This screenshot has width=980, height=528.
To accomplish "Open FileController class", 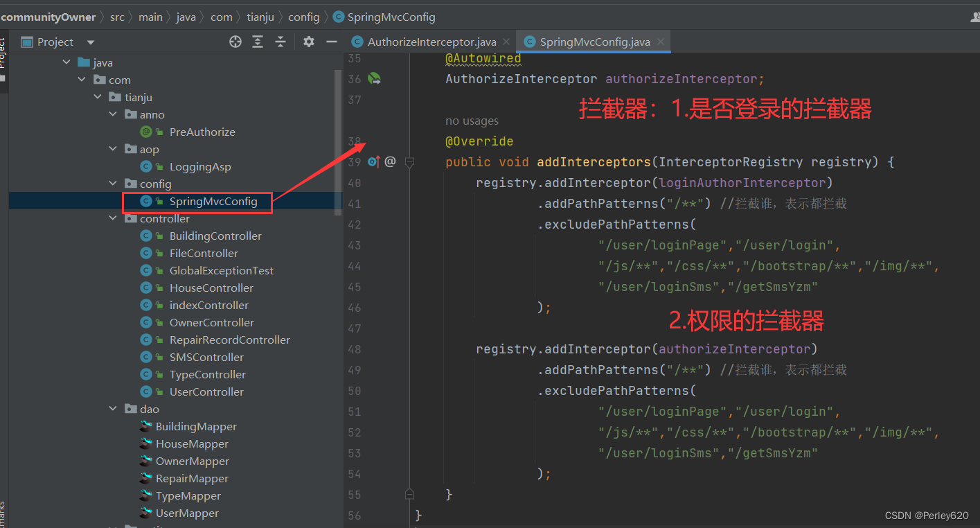I will pyautogui.click(x=204, y=253).
